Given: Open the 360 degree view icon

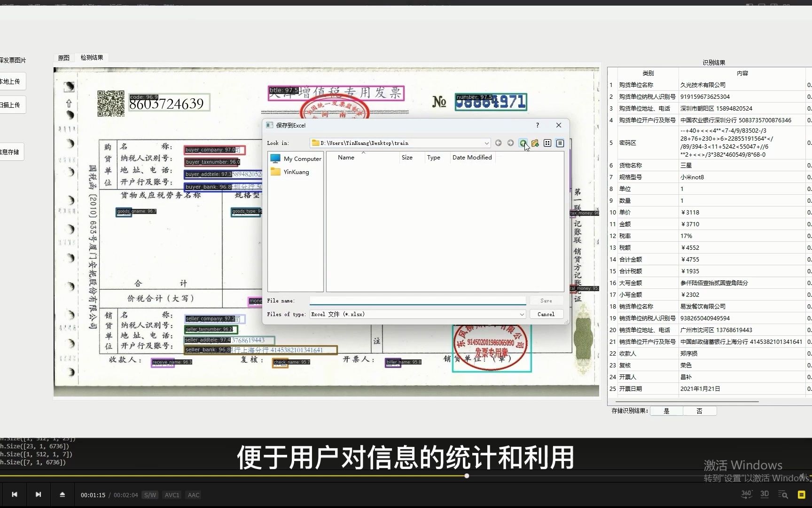Looking at the screenshot, I should pyautogui.click(x=746, y=494).
